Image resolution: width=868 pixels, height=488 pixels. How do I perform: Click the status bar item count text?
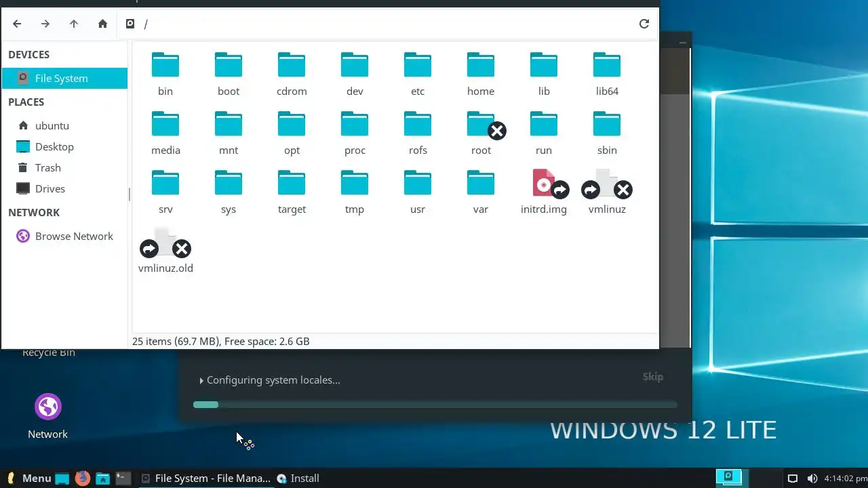pos(220,341)
